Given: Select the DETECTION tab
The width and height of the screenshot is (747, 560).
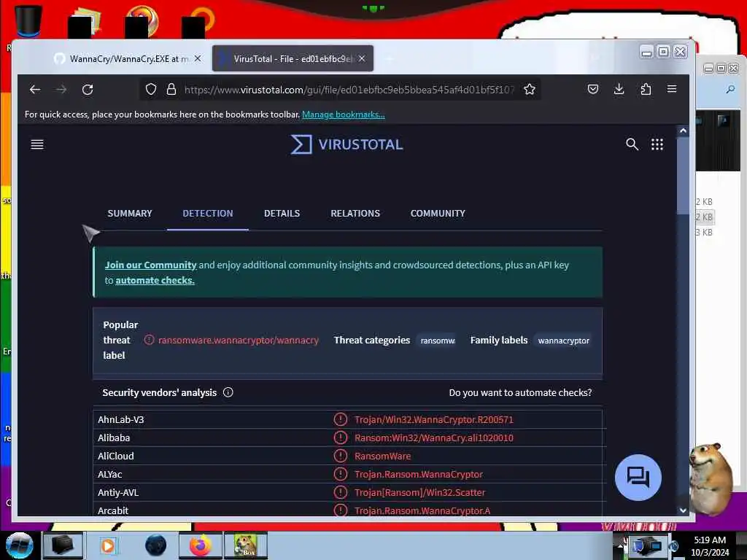Looking at the screenshot, I should (208, 214).
